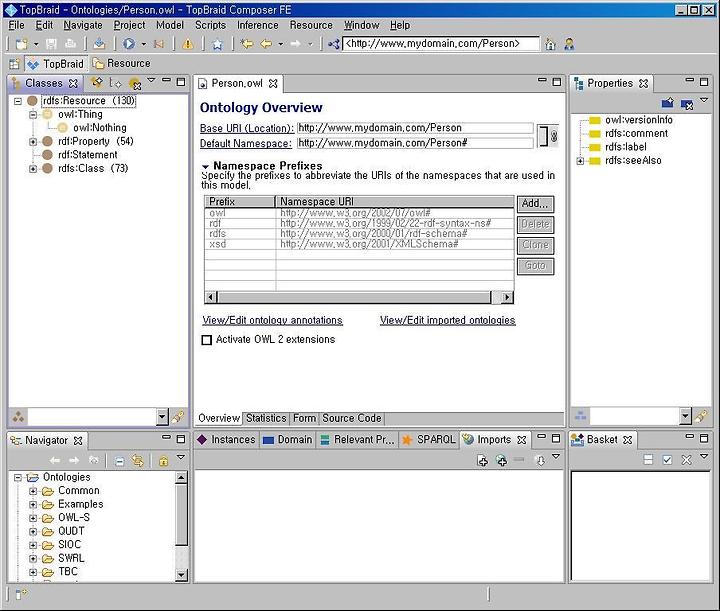Click the create property icon in Properties toolbar
Screen dimensions: 720x611
[668, 103]
